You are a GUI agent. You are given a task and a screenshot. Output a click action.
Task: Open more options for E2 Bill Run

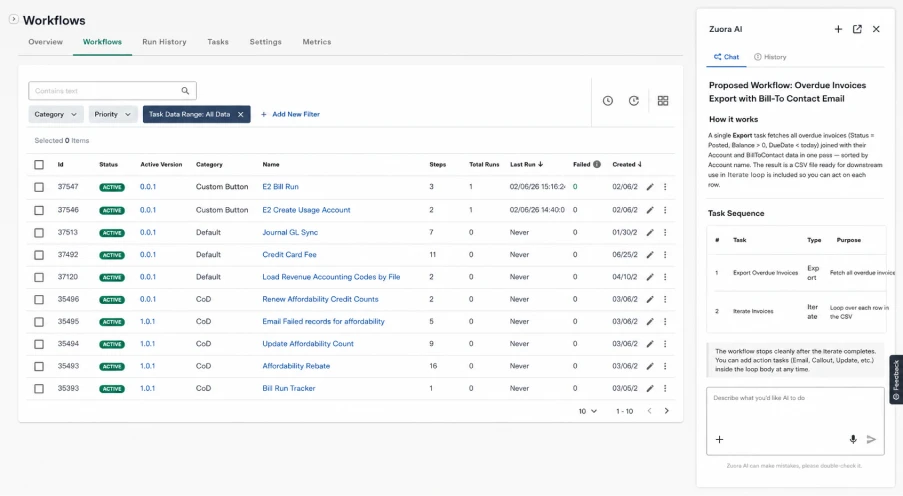pos(665,187)
